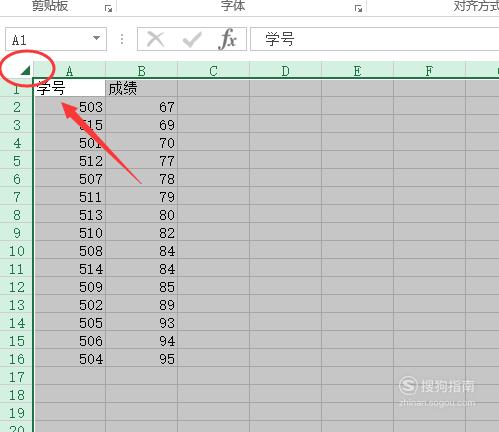Click the cell with score 93
The height and width of the screenshot is (432, 499).
pos(141,323)
